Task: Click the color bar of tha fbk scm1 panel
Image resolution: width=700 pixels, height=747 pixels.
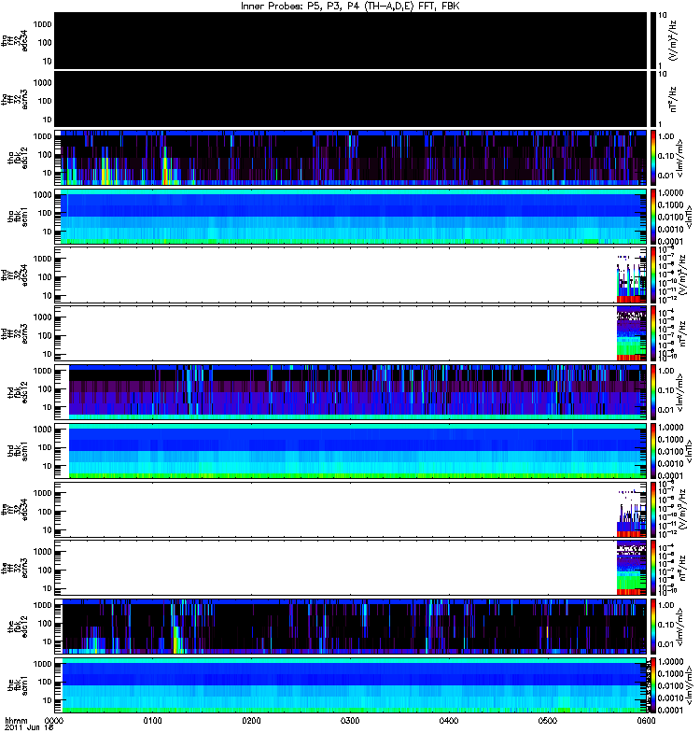Action: (653, 217)
